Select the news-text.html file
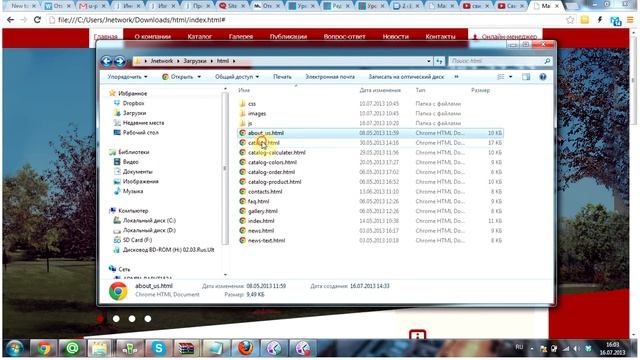Viewport: 640px width, 360px height. pos(267,241)
